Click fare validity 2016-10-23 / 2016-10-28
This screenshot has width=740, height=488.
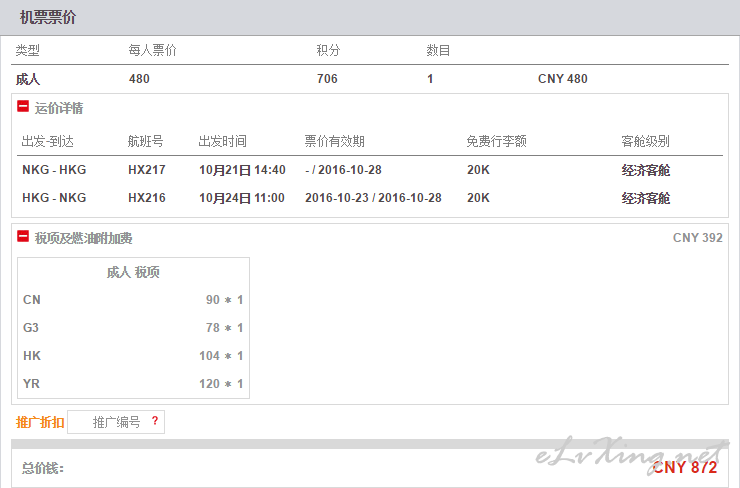[x=373, y=198]
